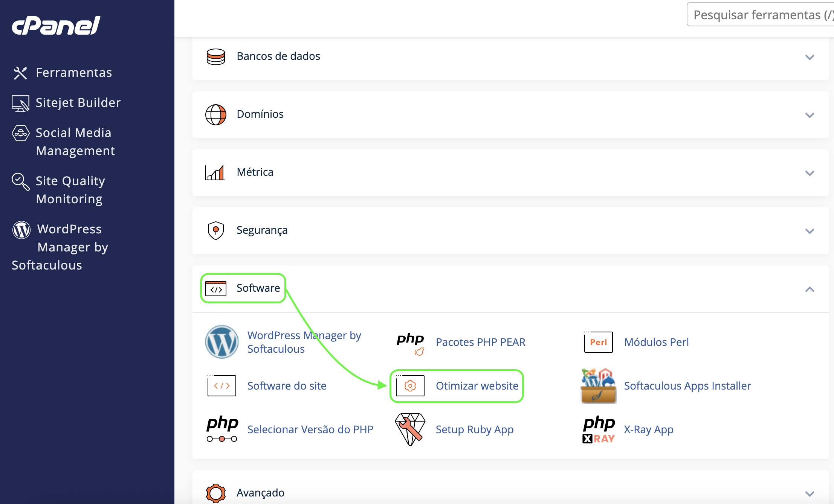This screenshot has width=834, height=504.
Task: Click the Sitejet Builder monitor icon
Action: pos(20,103)
